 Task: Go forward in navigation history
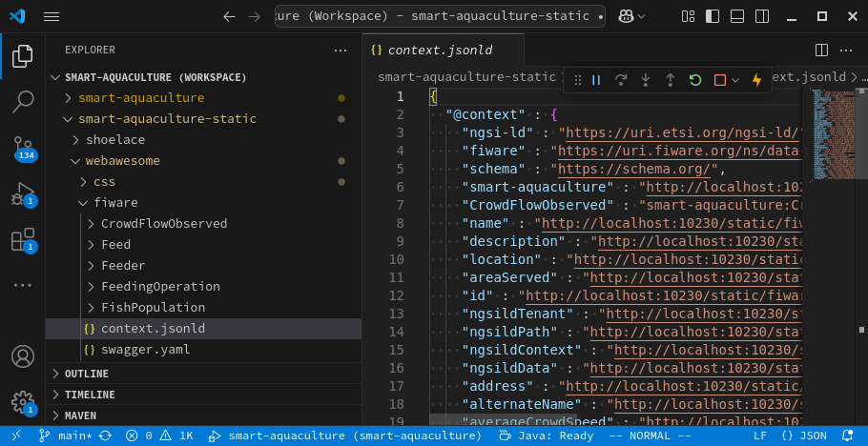254,16
